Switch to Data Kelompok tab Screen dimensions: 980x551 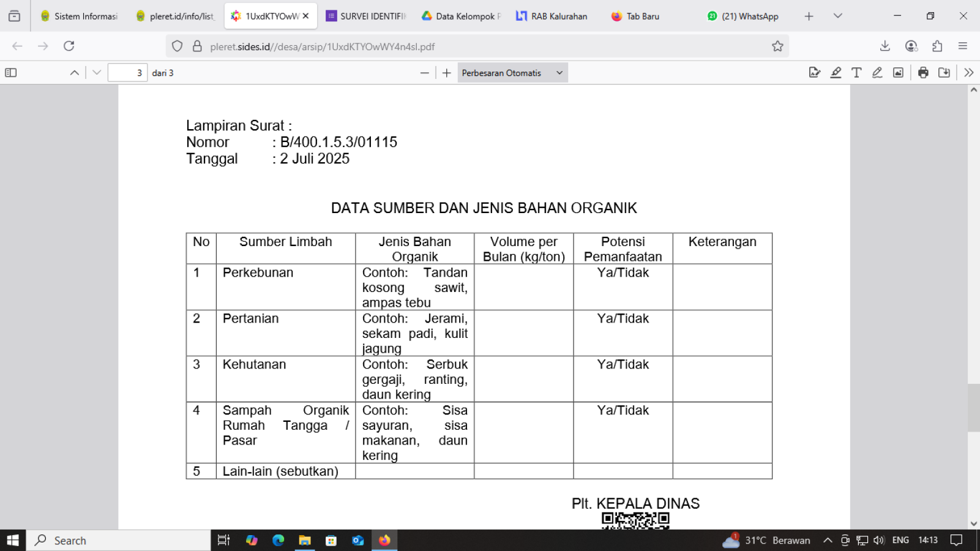point(462,17)
